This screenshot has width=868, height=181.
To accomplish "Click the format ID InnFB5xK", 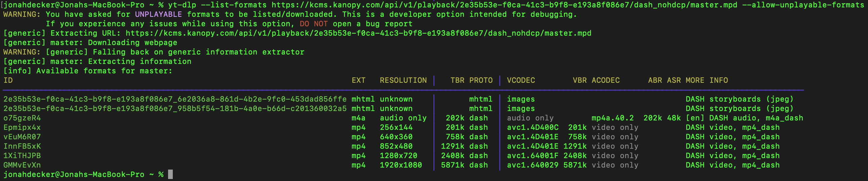I will [22, 146].
